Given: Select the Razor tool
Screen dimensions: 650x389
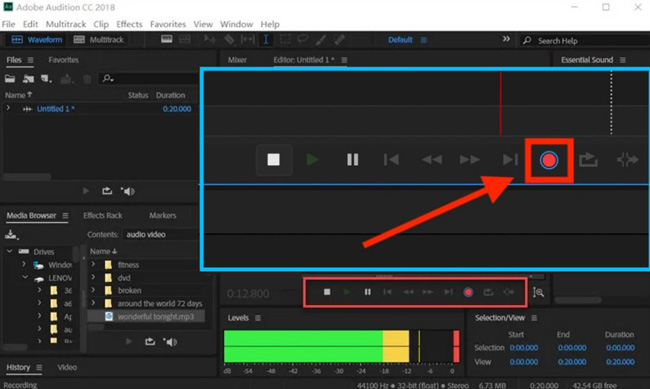Looking at the screenshot, I should pos(229,39).
